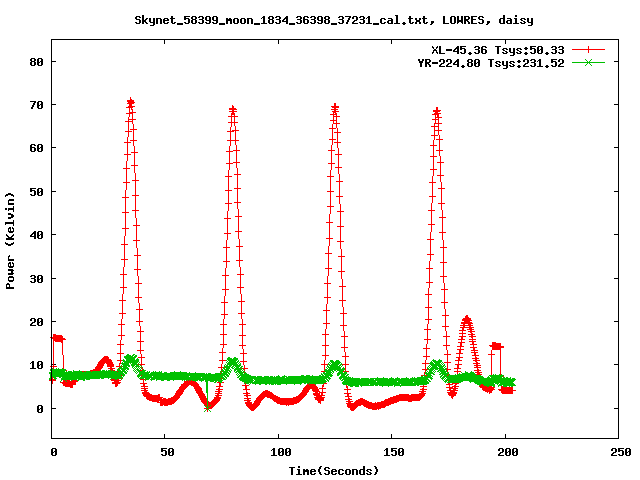Click the Time(Seconds) axis label

pos(334,471)
